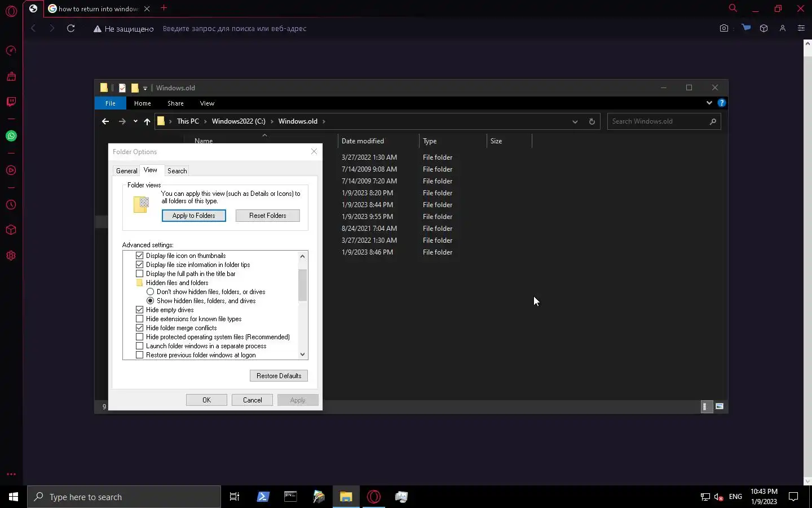Viewport: 812px width, 508px height.
Task: Open Command Prompt taskbar icon
Action: [x=290, y=497]
